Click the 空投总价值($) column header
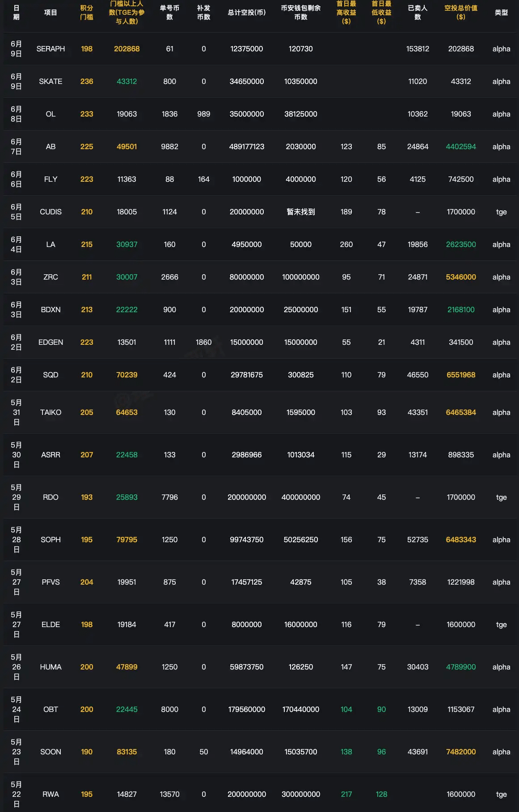This screenshot has height=812, width=519. pos(461,13)
